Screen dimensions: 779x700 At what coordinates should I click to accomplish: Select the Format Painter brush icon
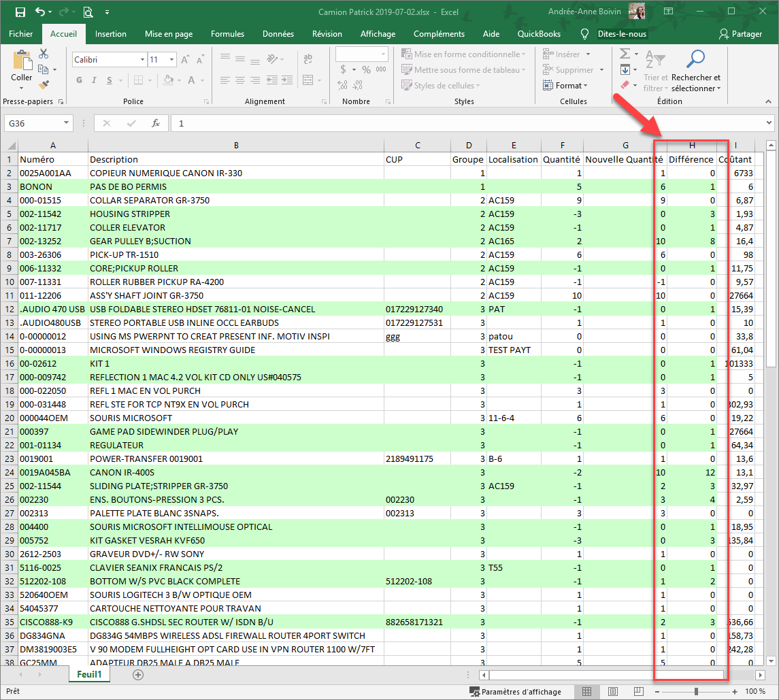[x=44, y=85]
